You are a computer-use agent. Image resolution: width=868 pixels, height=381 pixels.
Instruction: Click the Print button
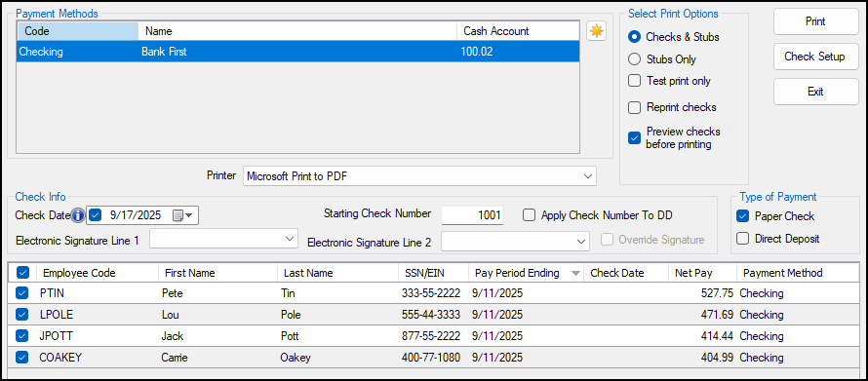tap(816, 21)
